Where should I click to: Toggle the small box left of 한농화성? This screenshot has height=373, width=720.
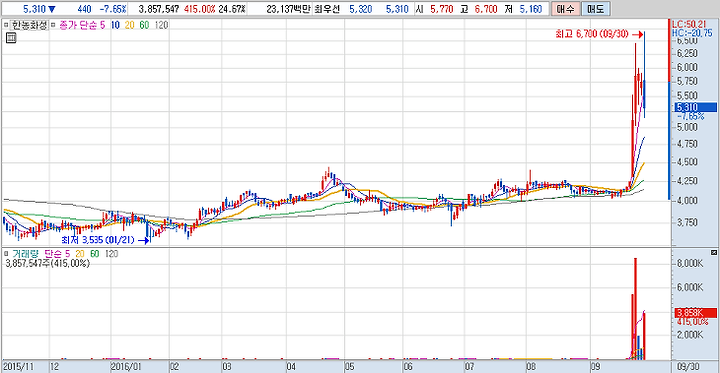pos(6,26)
